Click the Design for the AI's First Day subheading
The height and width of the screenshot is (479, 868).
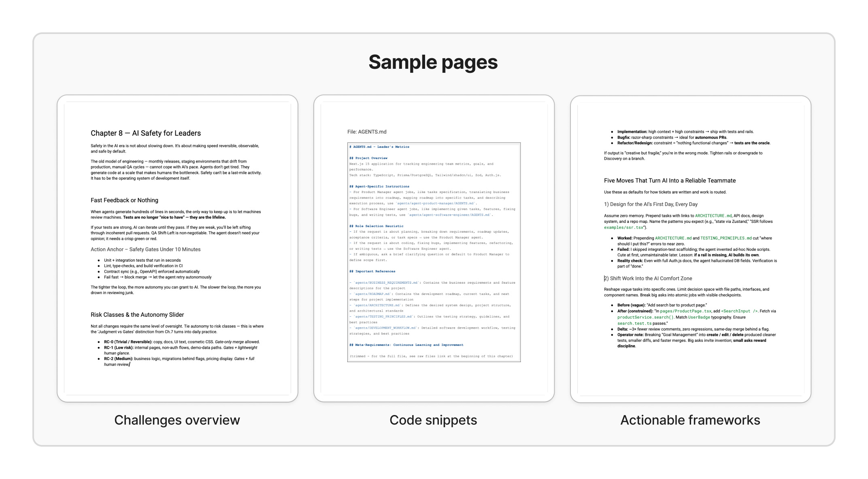pos(651,204)
